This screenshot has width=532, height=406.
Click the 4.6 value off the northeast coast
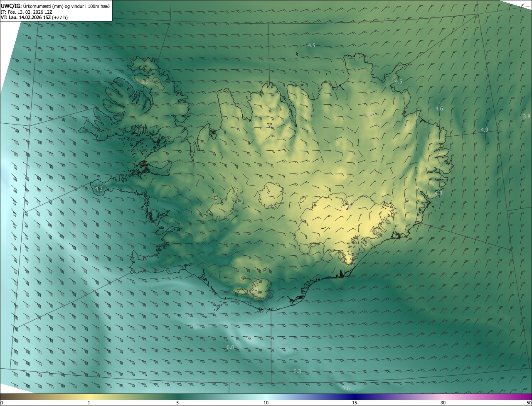pyautogui.click(x=439, y=108)
